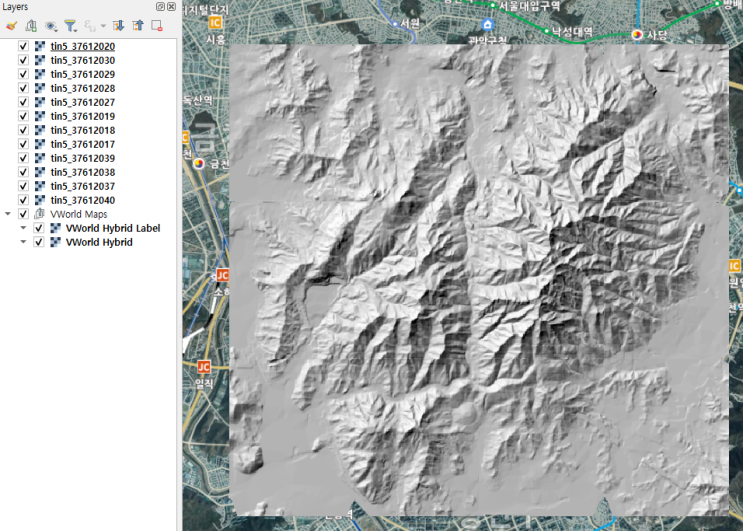Expand the VWorld Hybrid layer arrow

tap(24, 242)
